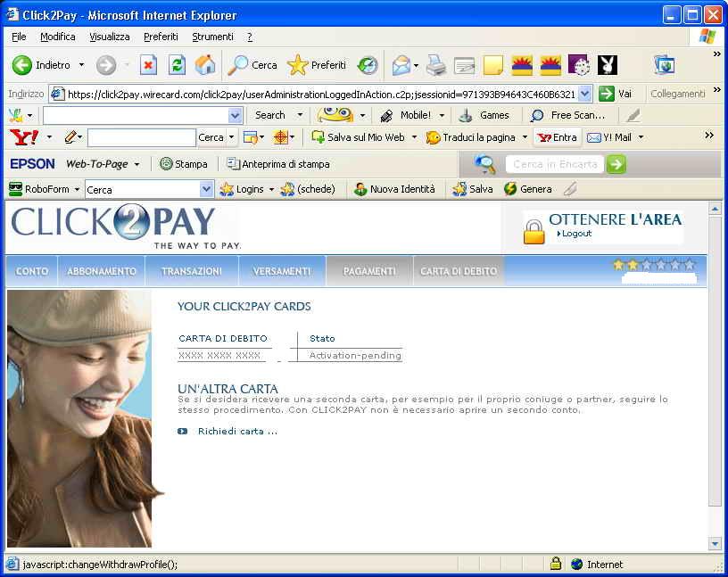Expand Y! Mail dropdown arrow
Viewport: 728px width, 577px height.
(641, 137)
